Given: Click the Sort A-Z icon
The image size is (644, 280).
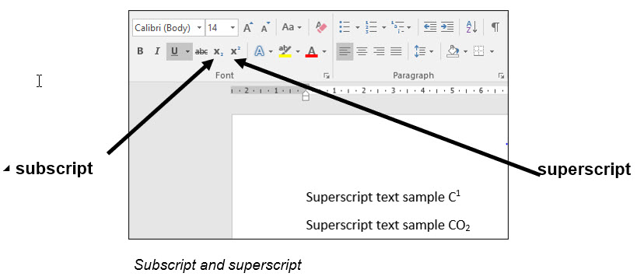Looking at the screenshot, I should 471,27.
